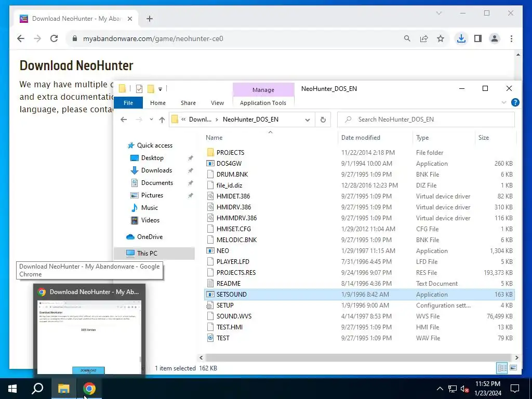Open Customize Quick Access Toolbar dropdown
The height and width of the screenshot is (399, 532).
160,89
